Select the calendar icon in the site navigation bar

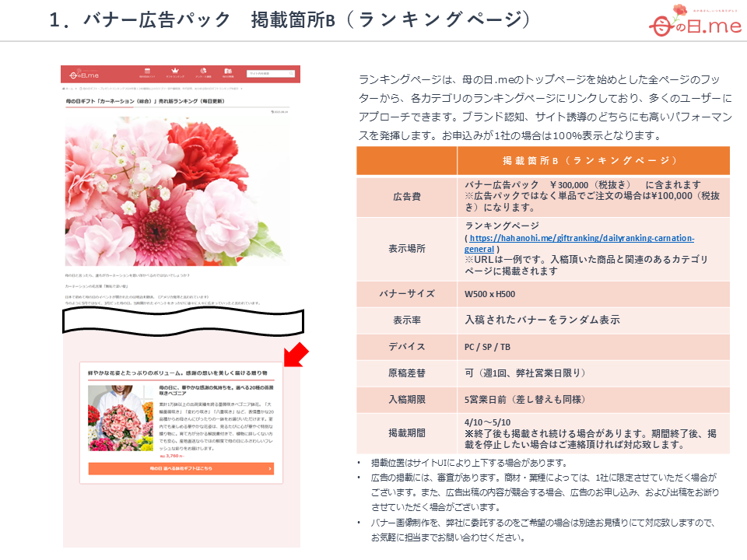146,71
